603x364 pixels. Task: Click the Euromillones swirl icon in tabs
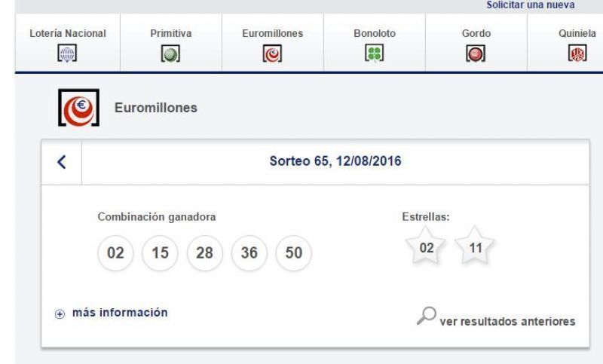click(272, 54)
